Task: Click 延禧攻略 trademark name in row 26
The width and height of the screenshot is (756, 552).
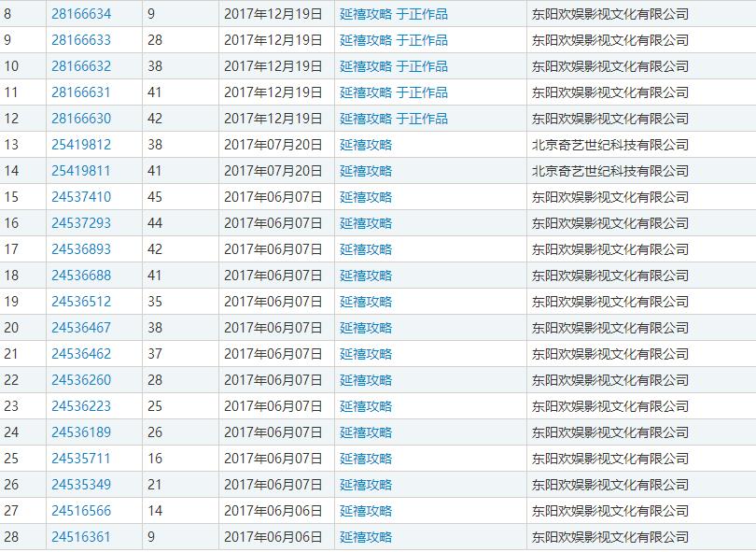Action: [x=366, y=485]
